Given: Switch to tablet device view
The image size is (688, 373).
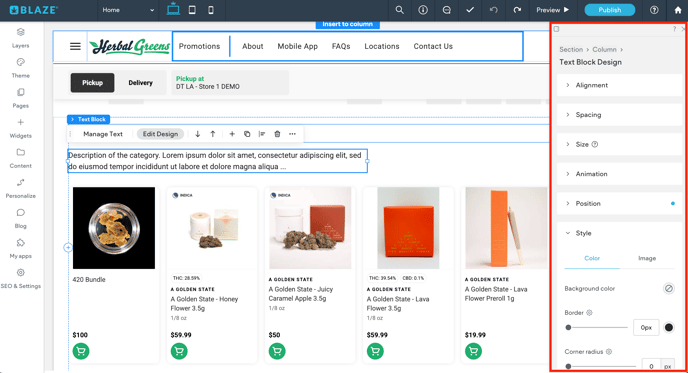Looking at the screenshot, I should click(x=192, y=10).
